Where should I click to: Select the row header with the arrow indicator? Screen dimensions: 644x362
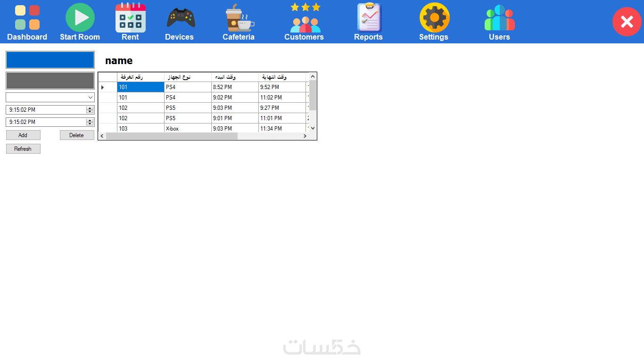tap(107, 87)
